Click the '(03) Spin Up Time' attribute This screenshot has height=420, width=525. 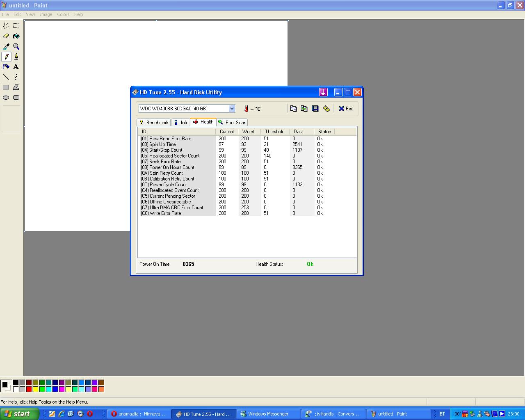(x=158, y=144)
